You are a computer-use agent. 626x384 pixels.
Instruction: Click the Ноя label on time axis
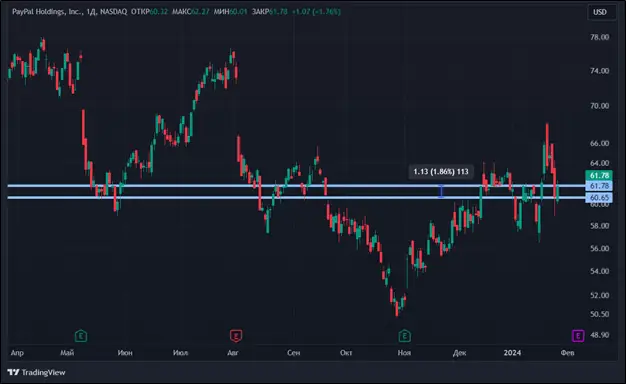(404, 353)
